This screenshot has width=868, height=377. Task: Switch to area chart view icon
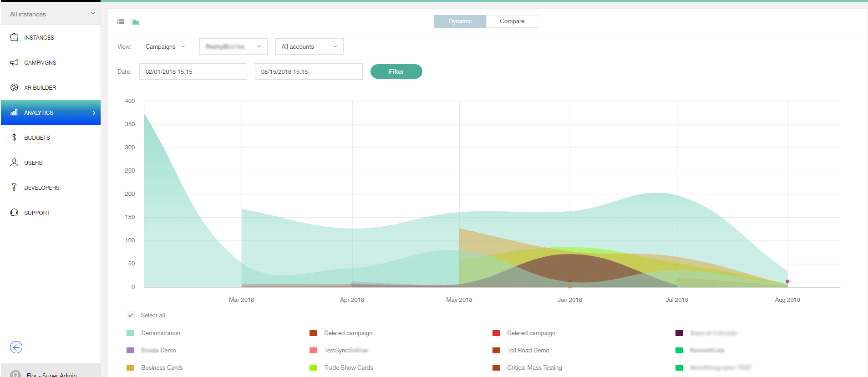pos(135,21)
